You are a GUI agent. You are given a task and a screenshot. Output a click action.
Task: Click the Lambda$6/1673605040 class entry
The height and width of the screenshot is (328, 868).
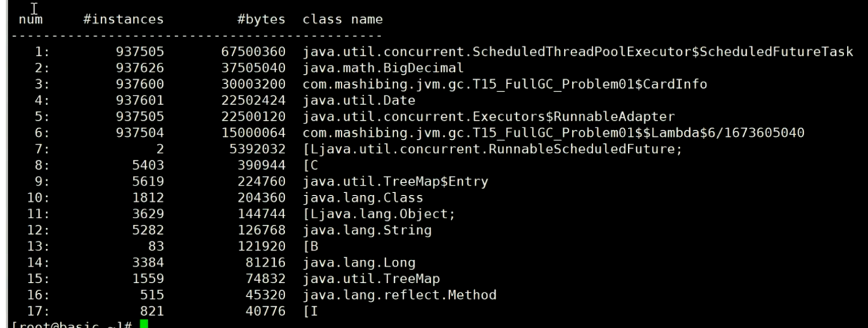(x=553, y=133)
